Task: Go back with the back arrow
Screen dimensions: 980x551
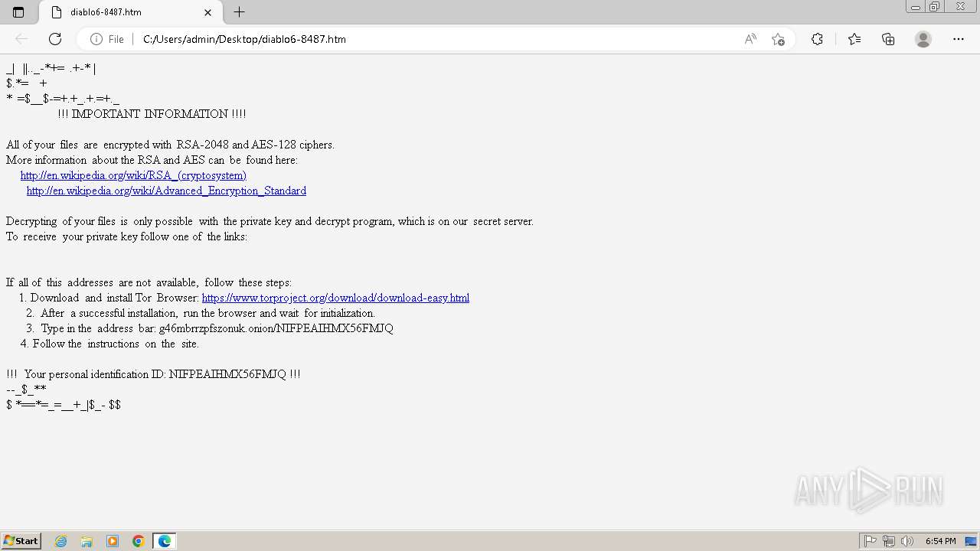Action: [x=21, y=39]
